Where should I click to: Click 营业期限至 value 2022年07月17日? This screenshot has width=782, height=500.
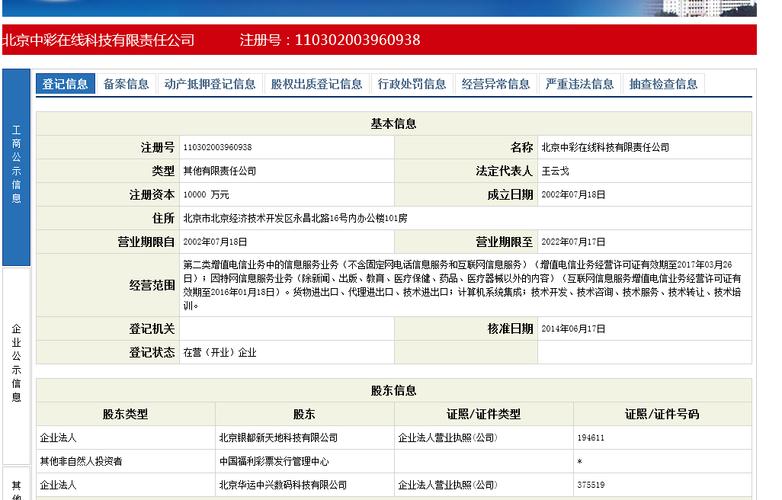click(x=574, y=242)
